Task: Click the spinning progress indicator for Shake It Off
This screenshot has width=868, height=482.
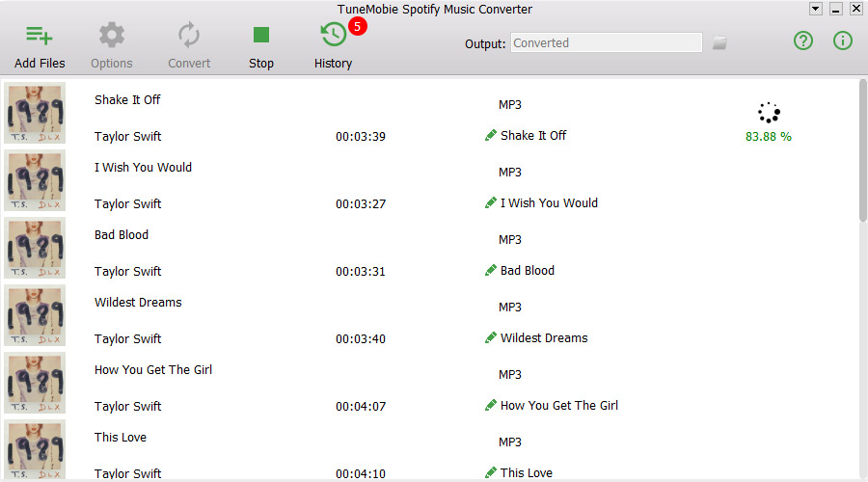Action: click(x=769, y=113)
